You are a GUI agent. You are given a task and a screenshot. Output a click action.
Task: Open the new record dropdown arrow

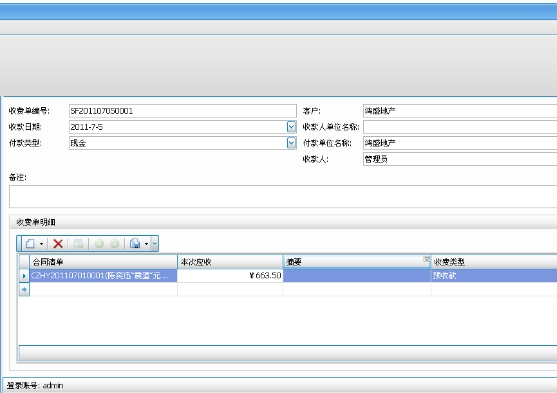(x=42, y=244)
